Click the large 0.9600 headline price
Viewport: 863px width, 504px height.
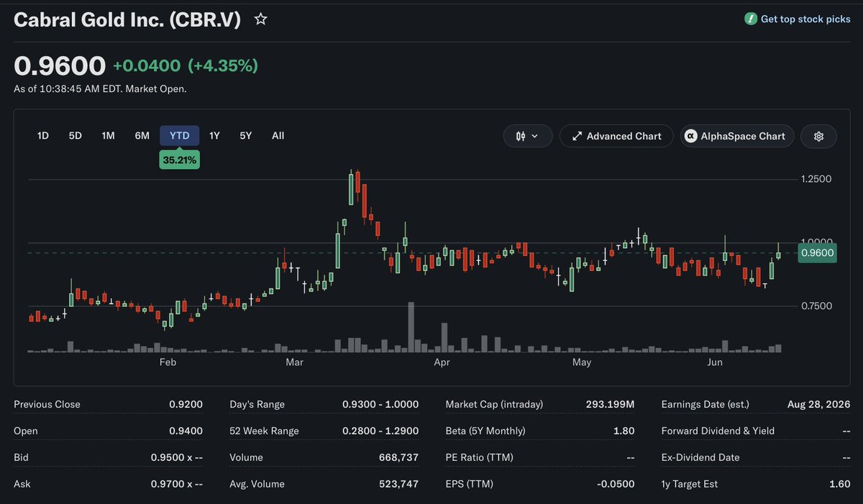[60, 65]
